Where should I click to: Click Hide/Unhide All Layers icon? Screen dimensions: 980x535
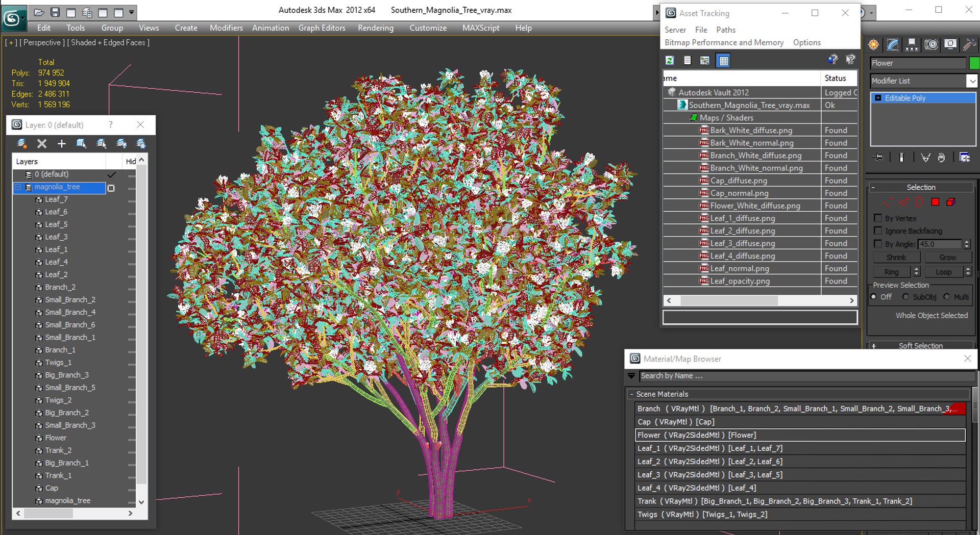coord(121,144)
